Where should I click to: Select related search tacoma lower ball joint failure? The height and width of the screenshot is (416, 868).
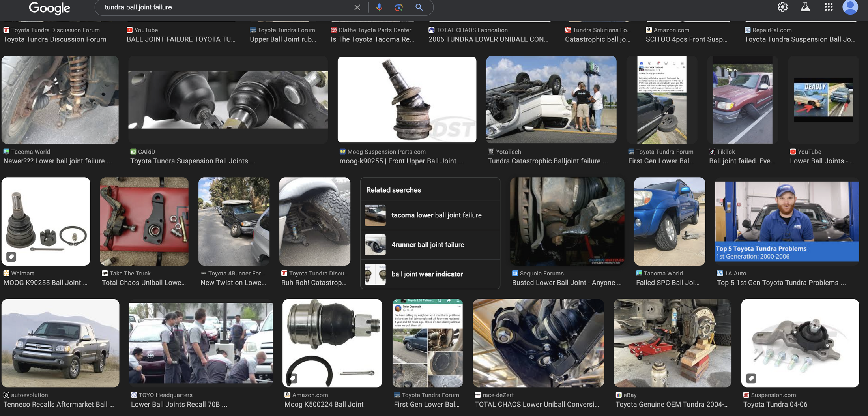point(430,215)
